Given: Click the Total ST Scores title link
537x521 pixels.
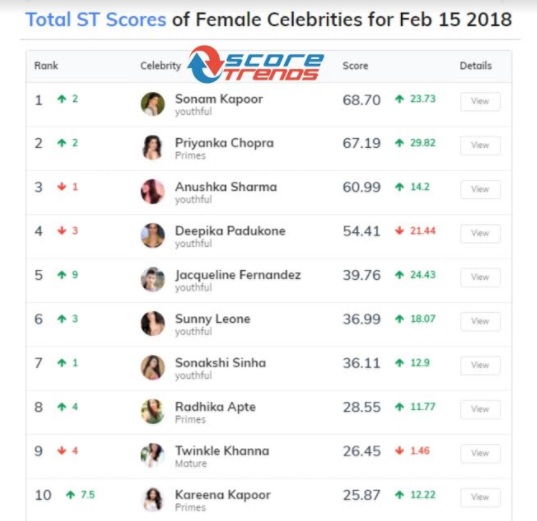Looking at the screenshot, I should point(96,20).
